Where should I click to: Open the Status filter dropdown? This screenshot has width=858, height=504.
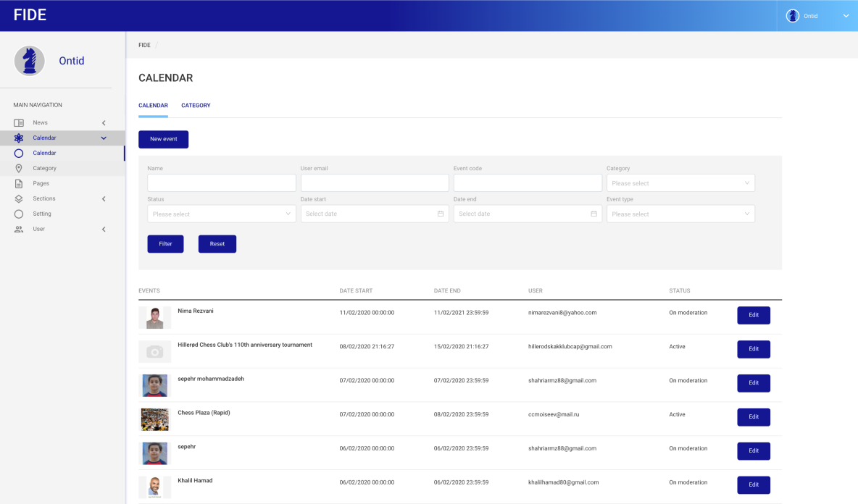[221, 213]
